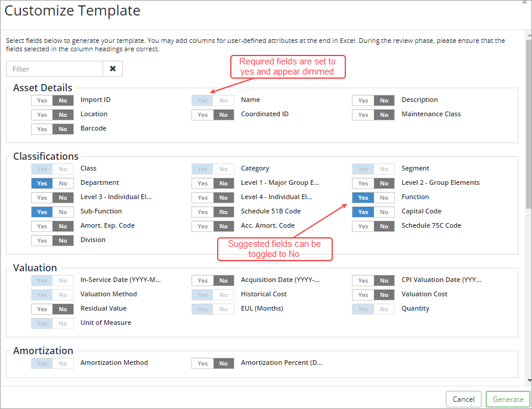Click the vertical scrollbar thumb
Screen dimensions: 532x409
point(528,119)
